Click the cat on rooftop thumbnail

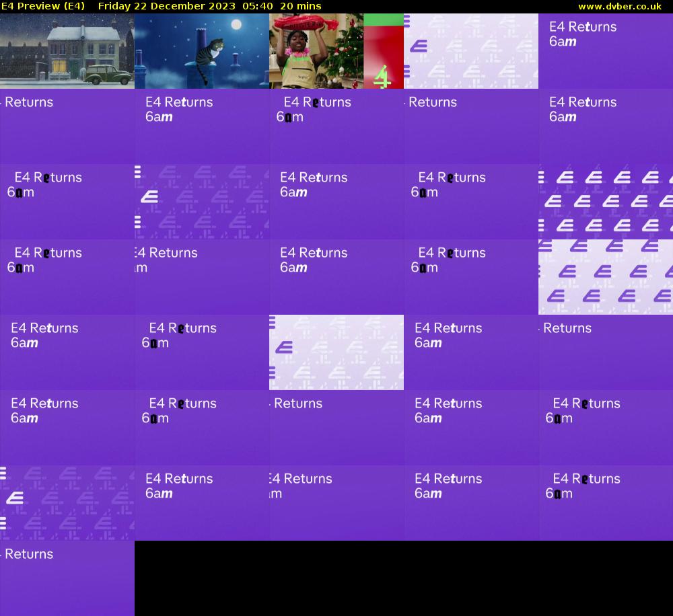(202, 51)
